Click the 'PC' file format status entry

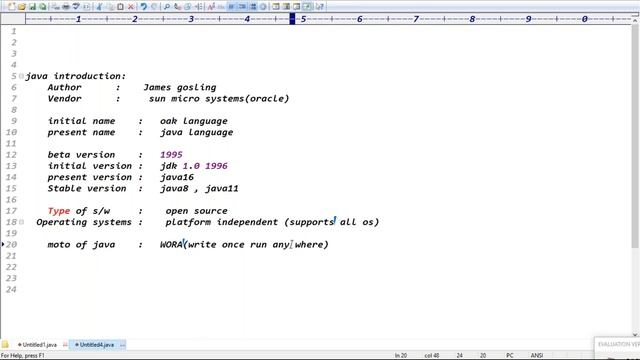(510, 356)
